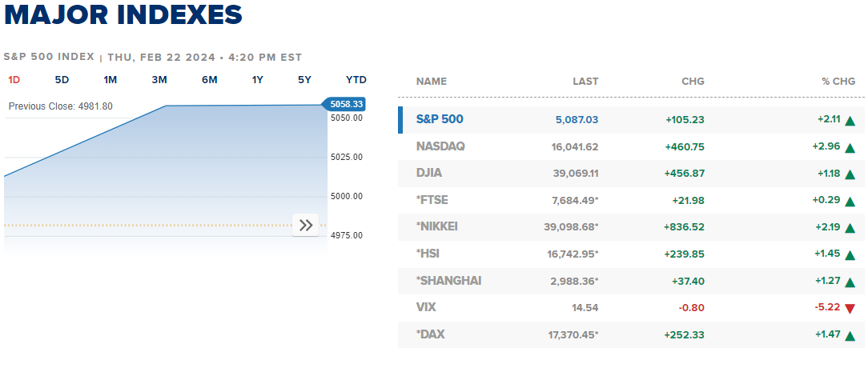Viewport: 868px width, 372px height.
Task: Sort by the % CHG column header
Action: pos(838,82)
